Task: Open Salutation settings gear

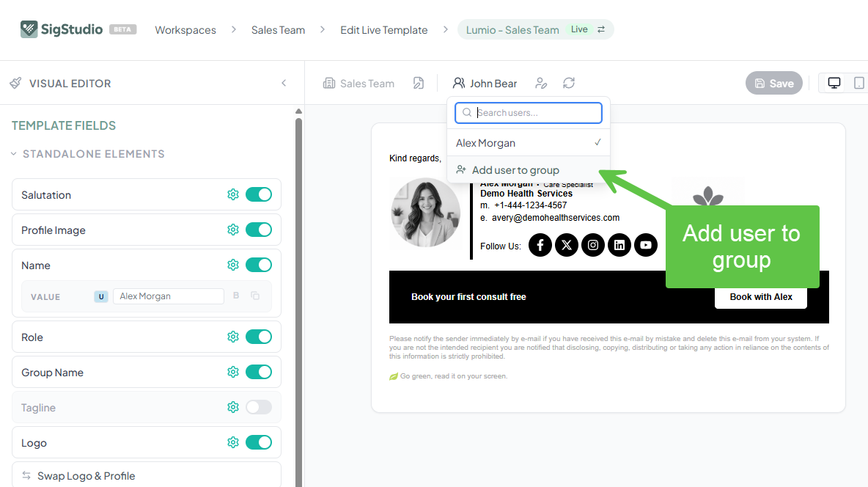Action: pos(233,194)
